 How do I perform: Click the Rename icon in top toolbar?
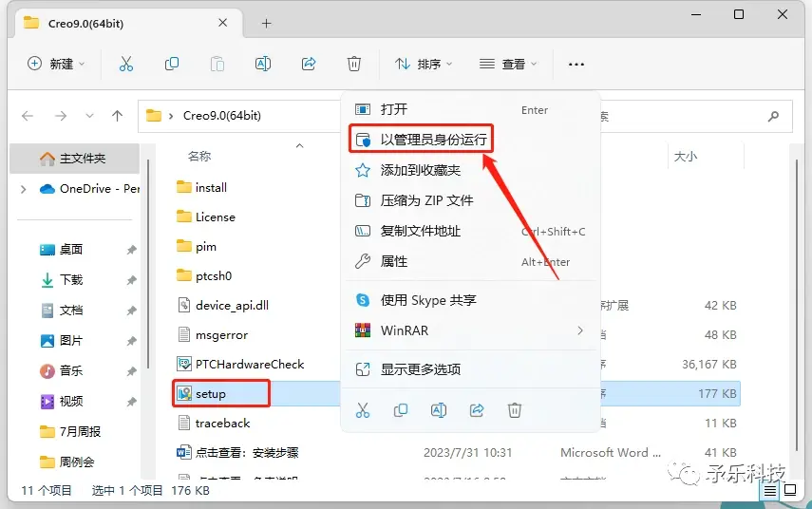point(263,64)
